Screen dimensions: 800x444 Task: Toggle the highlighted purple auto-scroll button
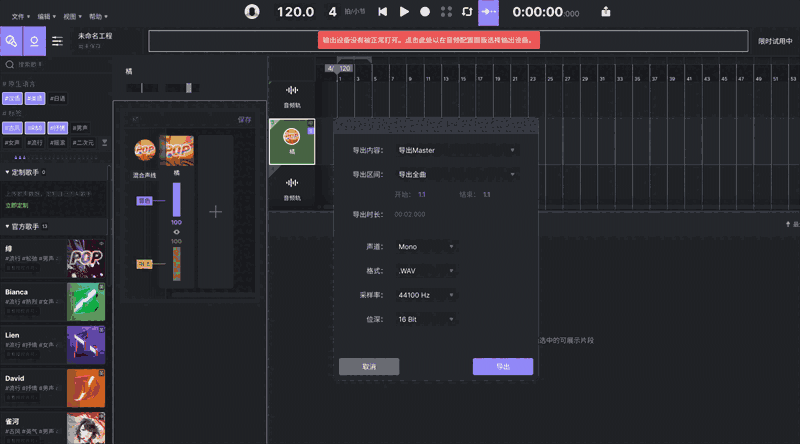click(489, 12)
